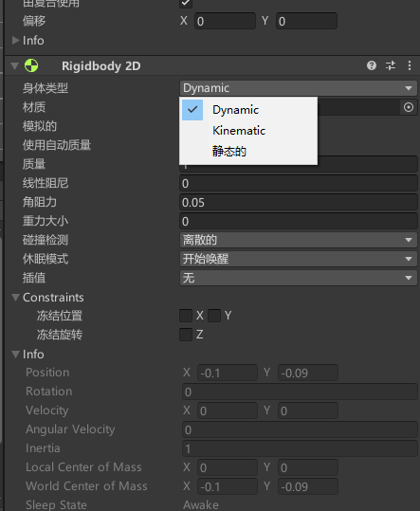Viewport: 420px width, 511px height.
Task: Click the 角阻力 value field
Action: click(298, 202)
